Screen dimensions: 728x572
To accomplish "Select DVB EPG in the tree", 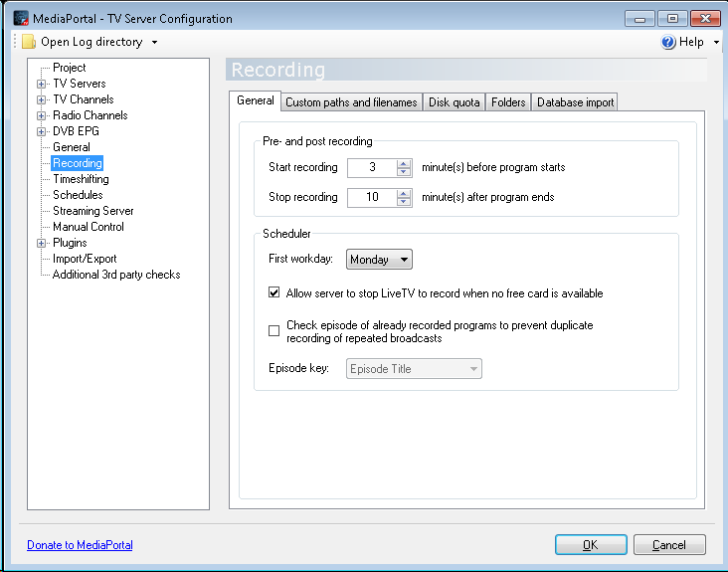I will point(76,131).
